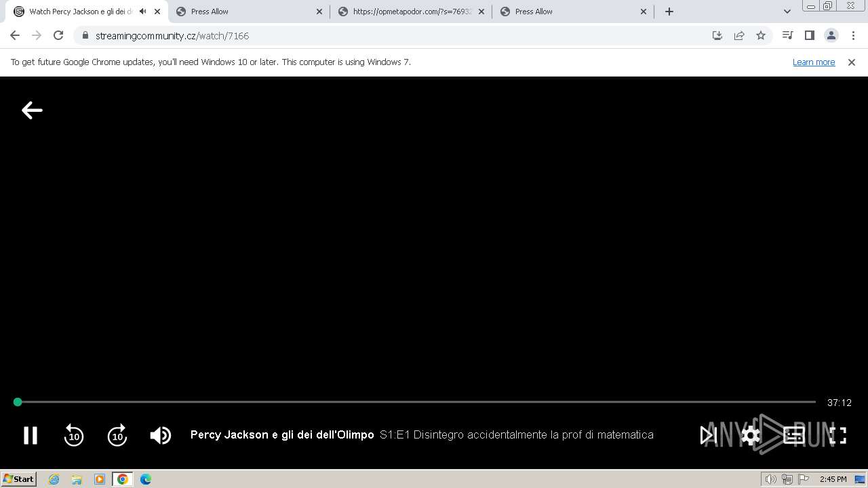
Task: Open network status tray icon
Action: [787, 479]
